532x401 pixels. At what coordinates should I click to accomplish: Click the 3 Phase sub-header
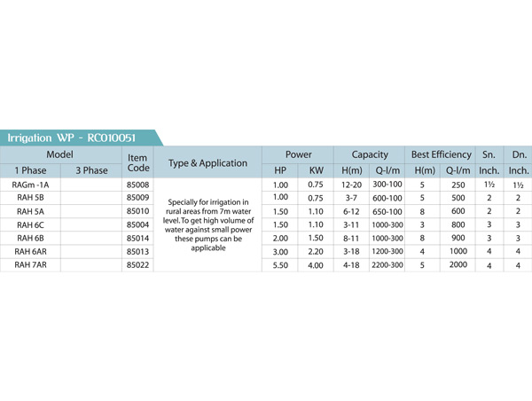click(x=90, y=170)
